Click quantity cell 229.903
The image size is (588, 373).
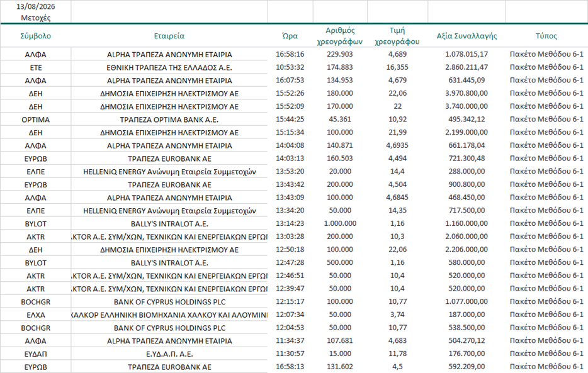click(340, 54)
